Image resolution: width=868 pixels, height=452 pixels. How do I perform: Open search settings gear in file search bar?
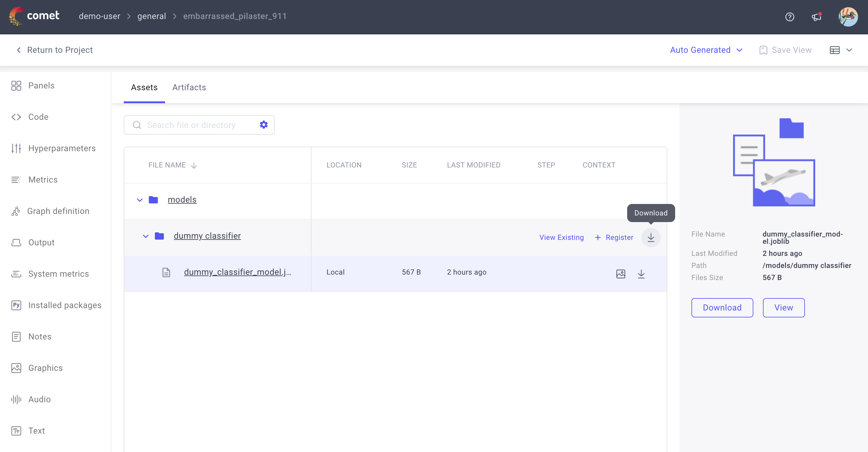263,125
